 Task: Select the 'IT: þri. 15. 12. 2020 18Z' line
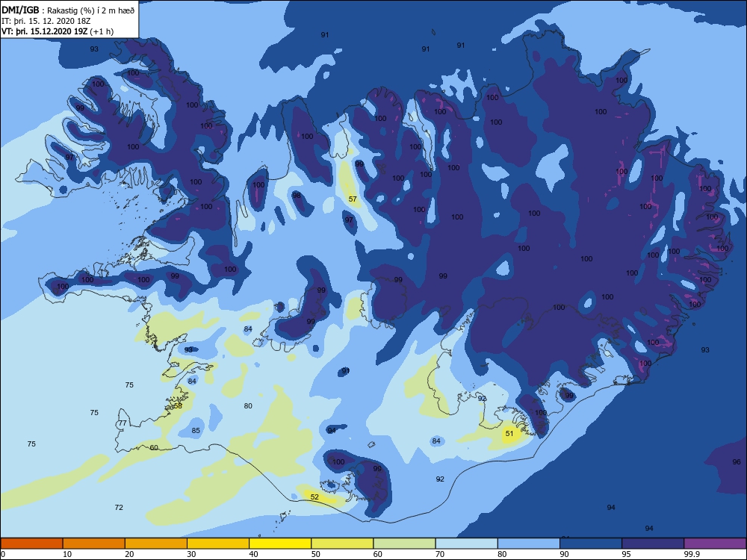(x=46, y=21)
